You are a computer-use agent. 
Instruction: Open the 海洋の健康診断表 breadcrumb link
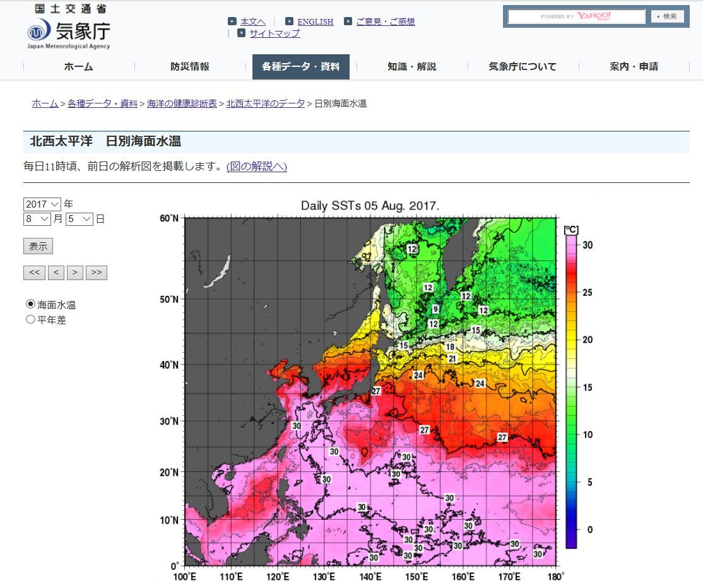click(x=182, y=103)
